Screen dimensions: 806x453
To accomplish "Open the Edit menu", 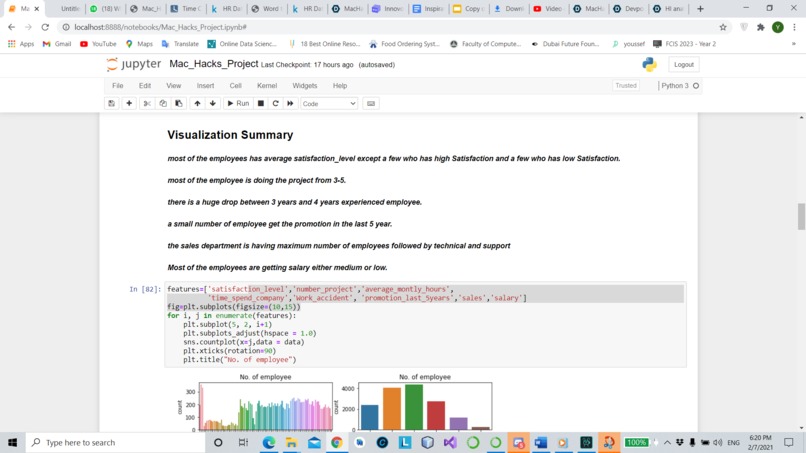I will 145,86.
